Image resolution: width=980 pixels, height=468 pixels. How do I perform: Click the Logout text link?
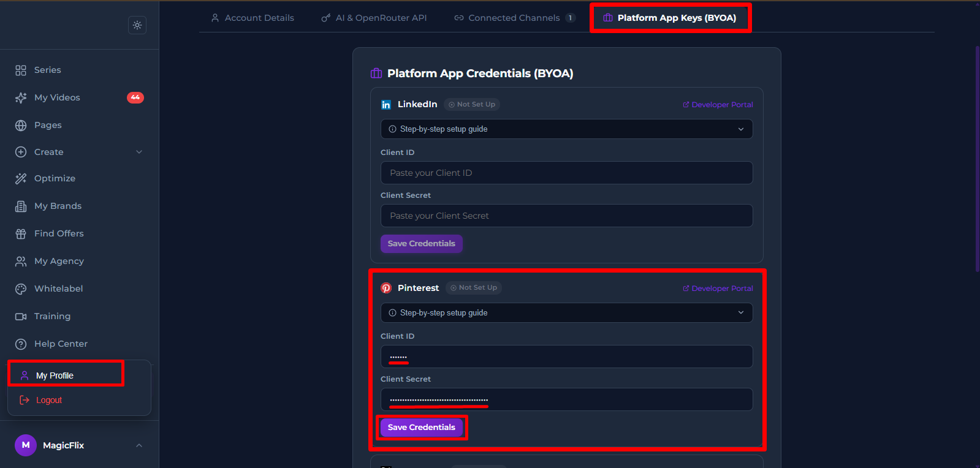tap(49, 400)
